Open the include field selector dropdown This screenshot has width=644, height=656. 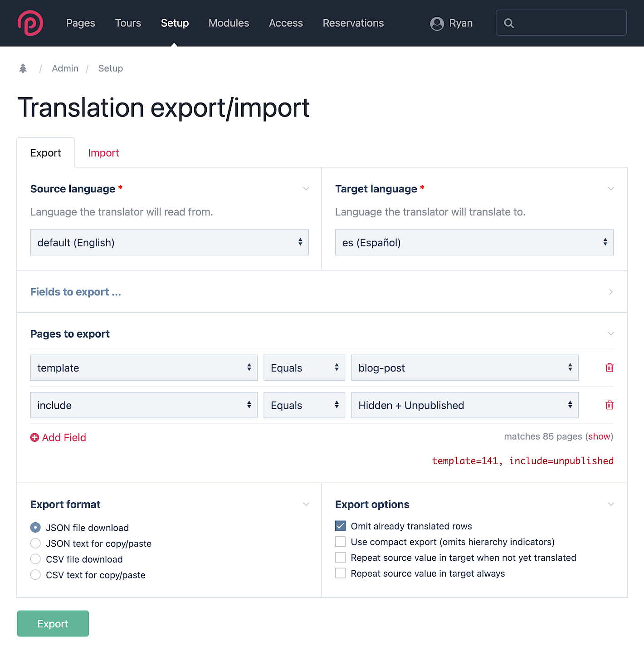click(144, 405)
